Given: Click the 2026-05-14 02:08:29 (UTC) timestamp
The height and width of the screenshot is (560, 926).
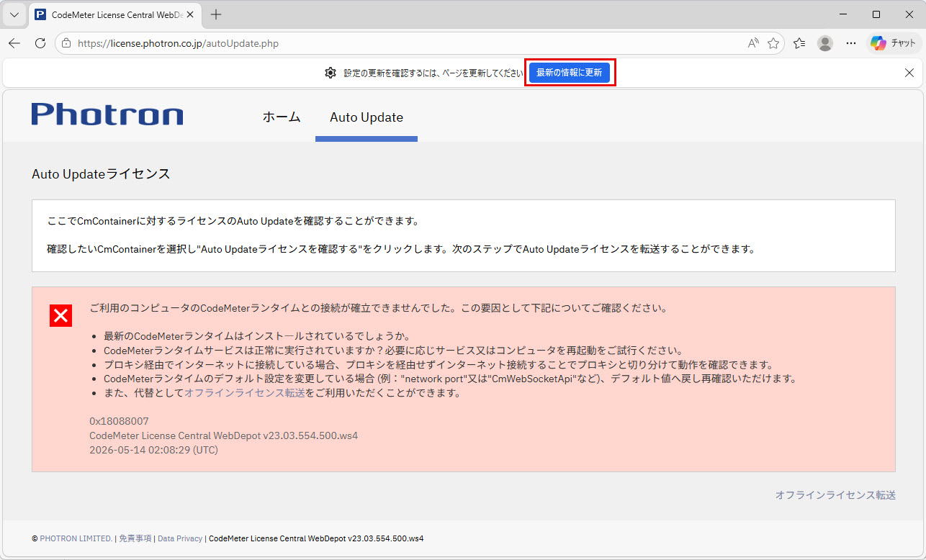Looking at the screenshot, I should point(153,450).
